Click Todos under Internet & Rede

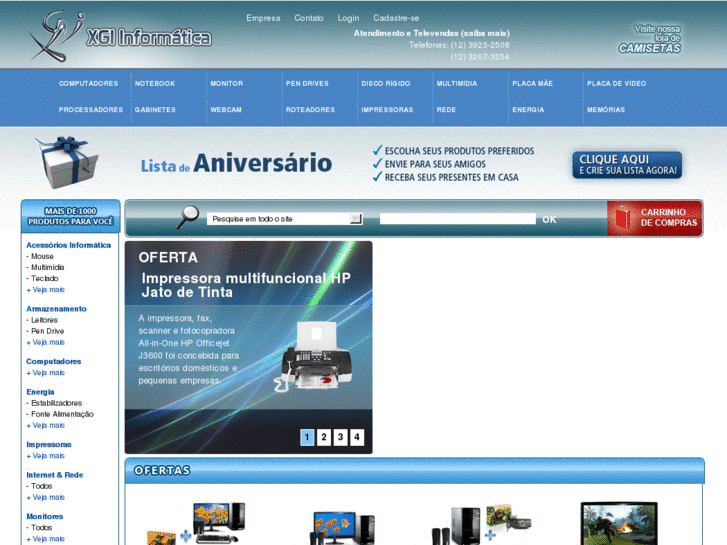pos(41,486)
